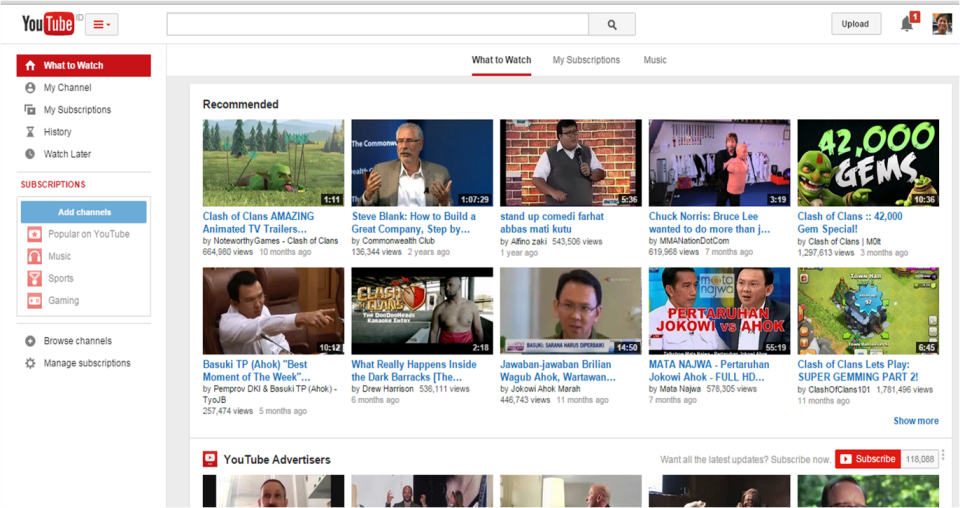Click Steve Blank: How to Build title
Image resolution: width=960 pixels, height=508 pixels.
413,223
